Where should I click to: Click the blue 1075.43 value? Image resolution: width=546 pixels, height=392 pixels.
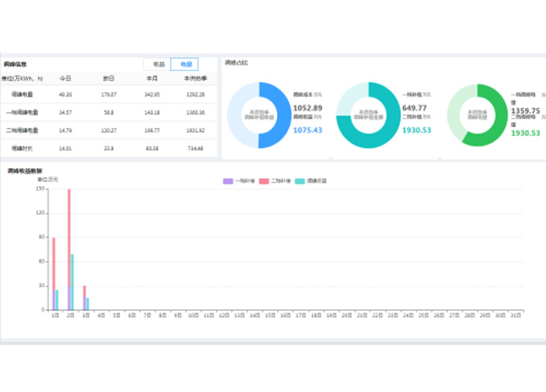point(308,130)
